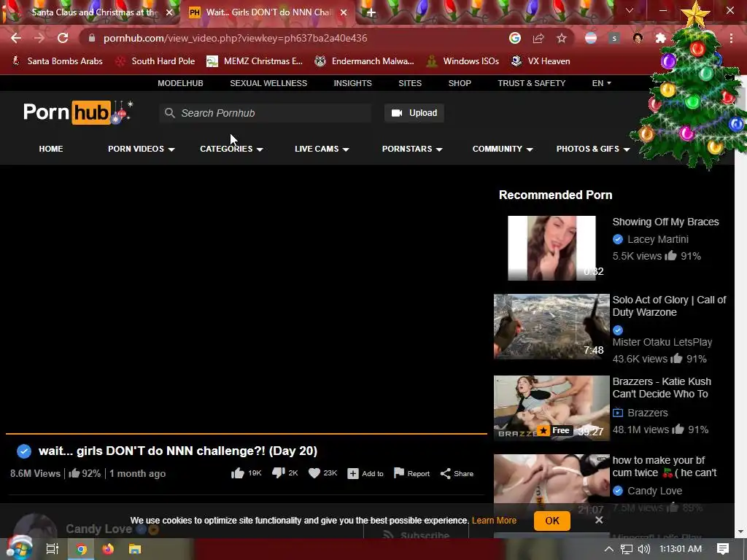Click the gray 'S' extension icon
The width and height of the screenshot is (747, 560).
(x=614, y=38)
